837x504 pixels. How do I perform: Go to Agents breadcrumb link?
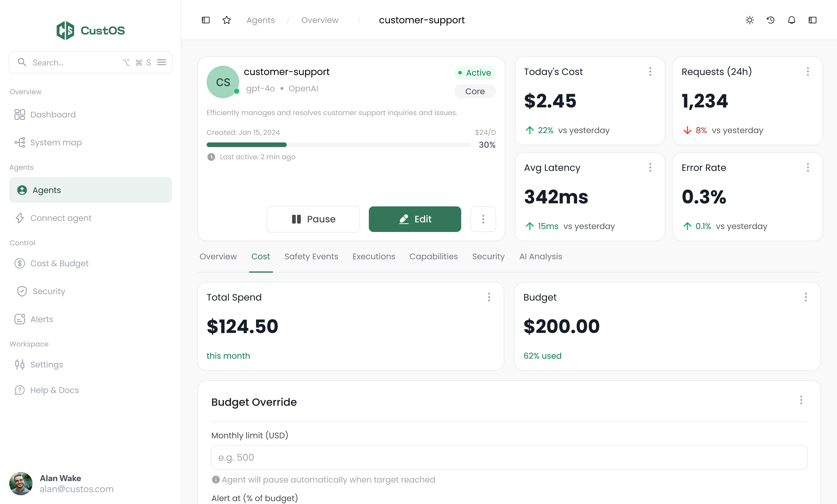pos(260,20)
